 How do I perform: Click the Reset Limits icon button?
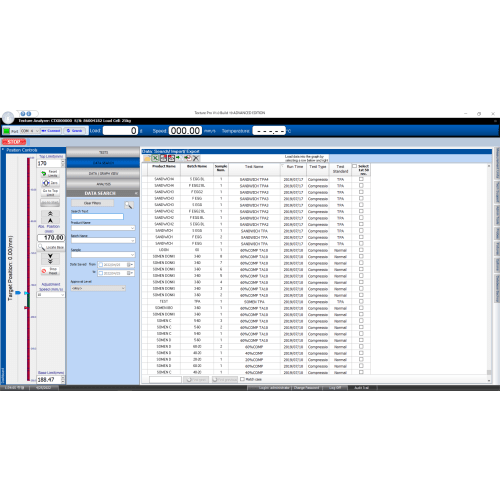pyautogui.click(x=50, y=173)
